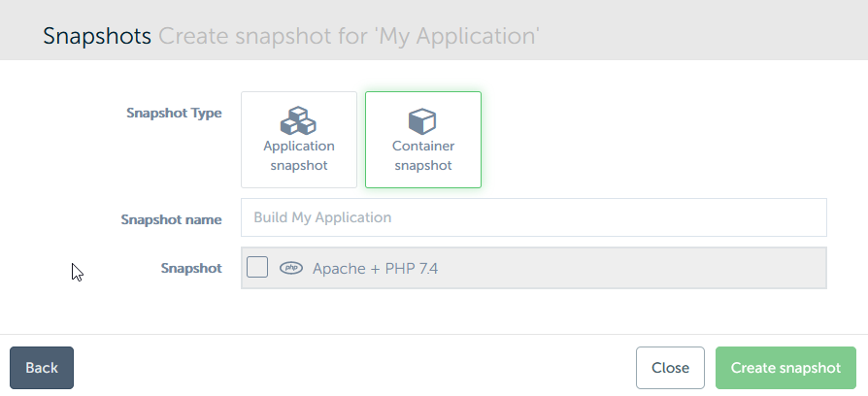This screenshot has height=396, width=868.
Task: Click the "Build My Application" placeholder text
Action: click(x=322, y=217)
